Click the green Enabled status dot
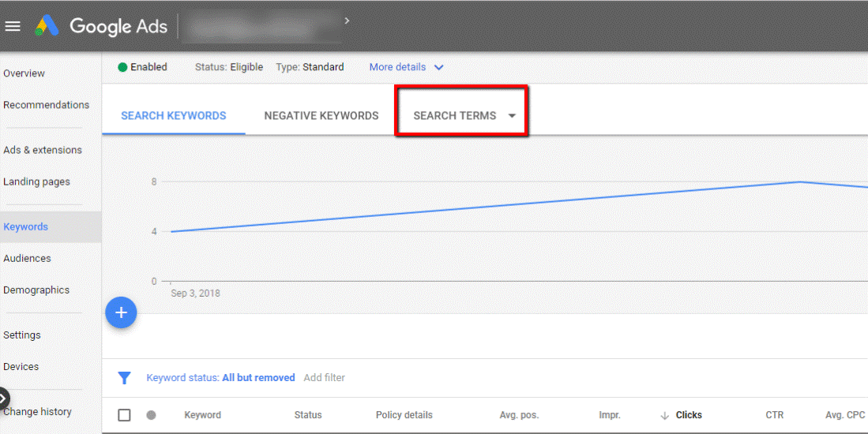 pos(122,67)
